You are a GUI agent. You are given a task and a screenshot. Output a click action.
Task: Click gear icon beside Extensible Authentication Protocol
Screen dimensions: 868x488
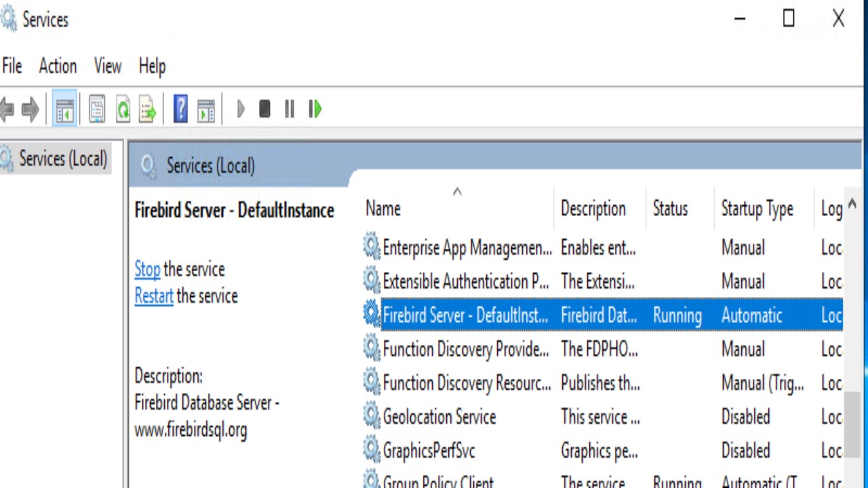click(x=372, y=281)
